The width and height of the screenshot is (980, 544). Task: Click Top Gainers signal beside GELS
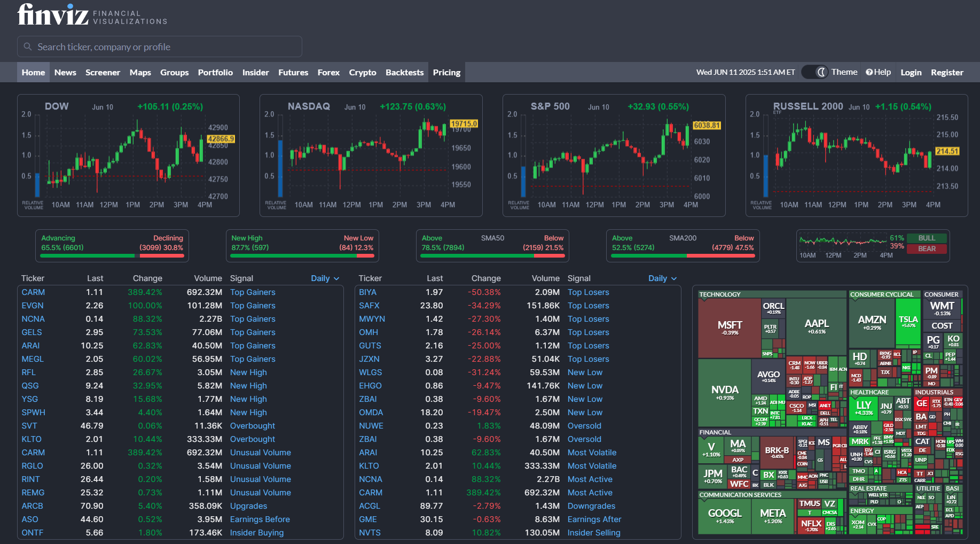click(253, 332)
